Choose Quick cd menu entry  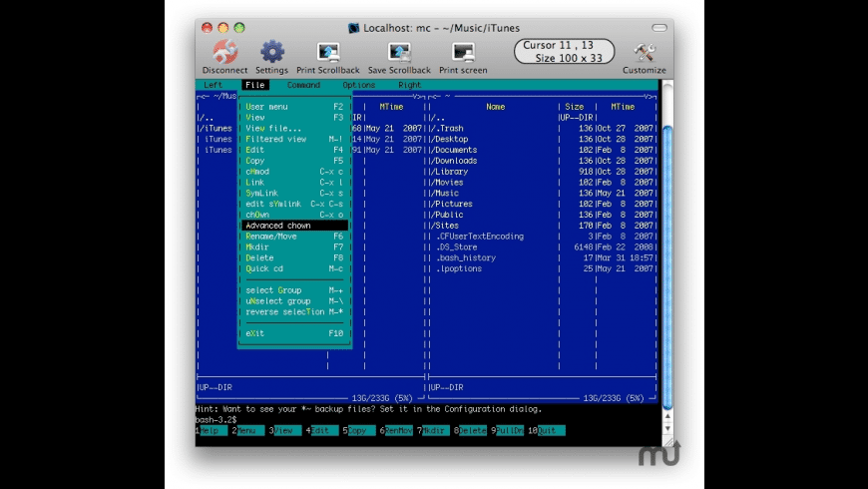click(294, 268)
